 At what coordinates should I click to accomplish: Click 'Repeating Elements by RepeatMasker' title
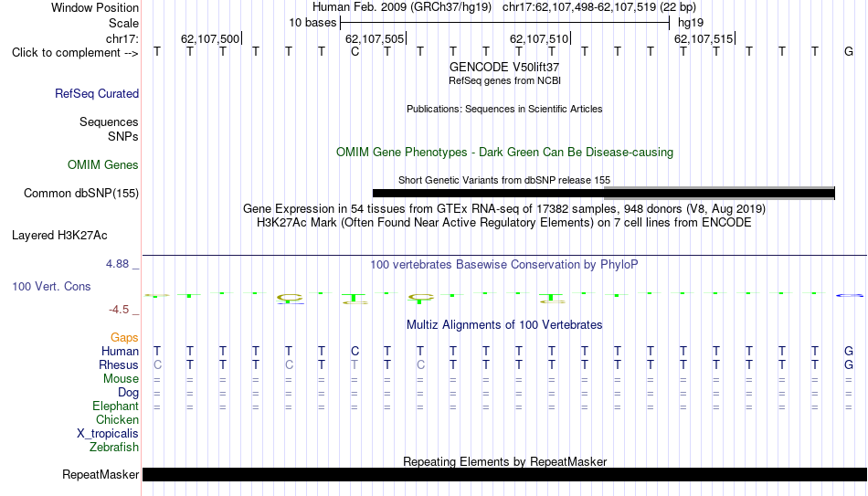505,461
